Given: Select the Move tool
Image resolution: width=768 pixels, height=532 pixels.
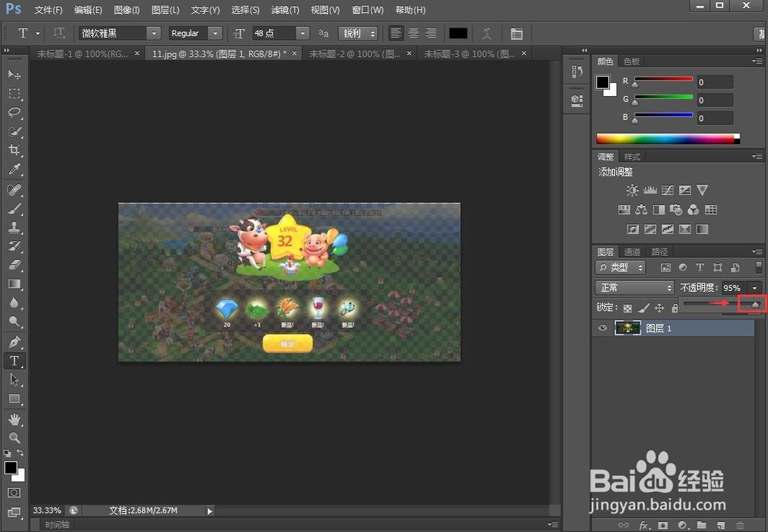Looking at the screenshot, I should click(x=14, y=74).
